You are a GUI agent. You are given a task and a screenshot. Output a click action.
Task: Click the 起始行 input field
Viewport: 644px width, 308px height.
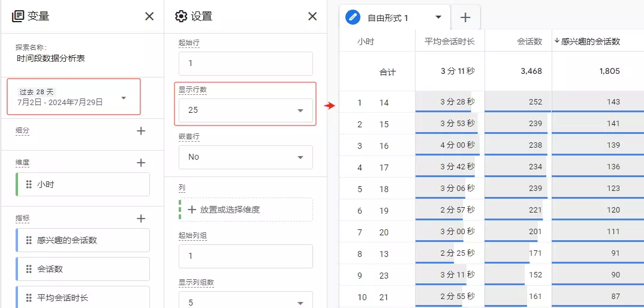(246, 63)
